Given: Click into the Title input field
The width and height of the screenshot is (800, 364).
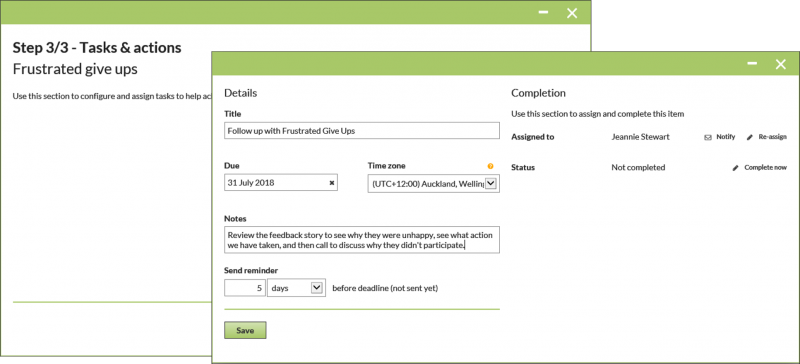Looking at the screenshot, I should coord(362,130).
